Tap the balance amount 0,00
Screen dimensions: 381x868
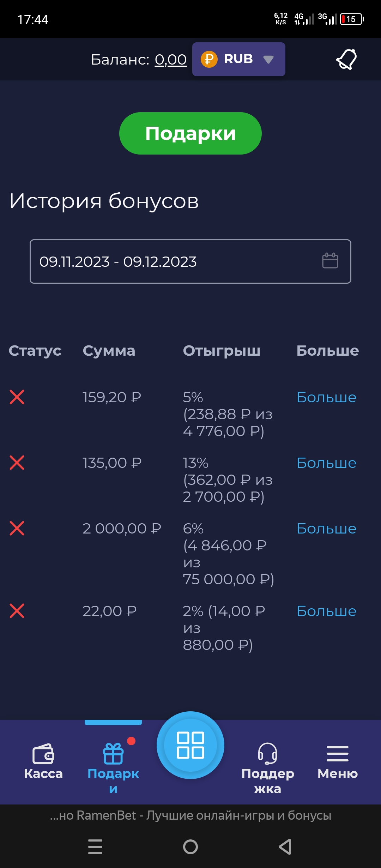point(171,60)
